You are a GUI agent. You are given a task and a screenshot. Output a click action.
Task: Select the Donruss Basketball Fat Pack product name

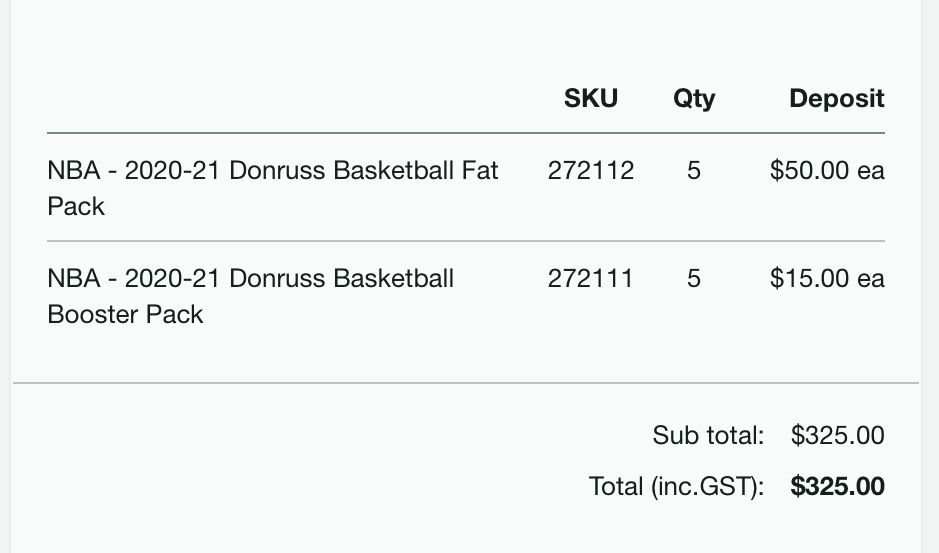click(x=272, y=188)
